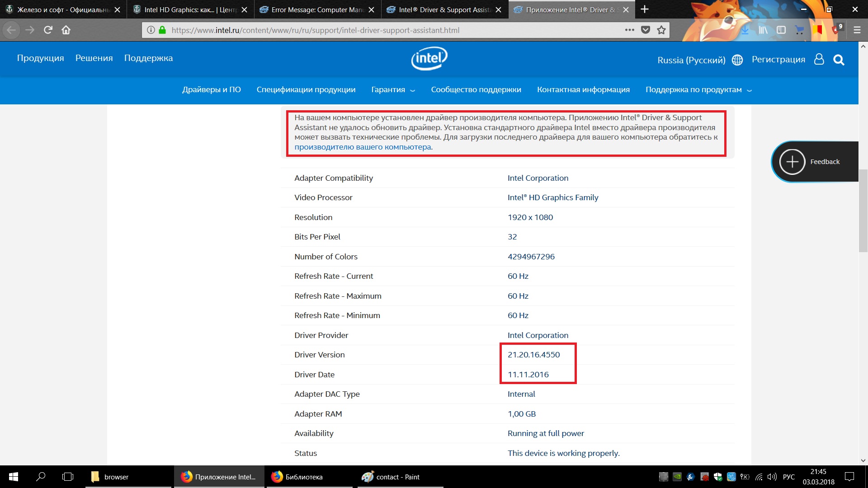The height and width of the screenshot is (488, 868).
Task: Open Спецификации продукции
Action: tap(306, 89)
